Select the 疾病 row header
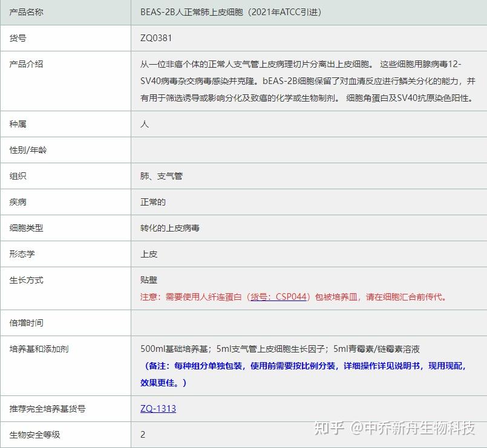The width and height of the screenshot is (487, 448). pos(20,202)
